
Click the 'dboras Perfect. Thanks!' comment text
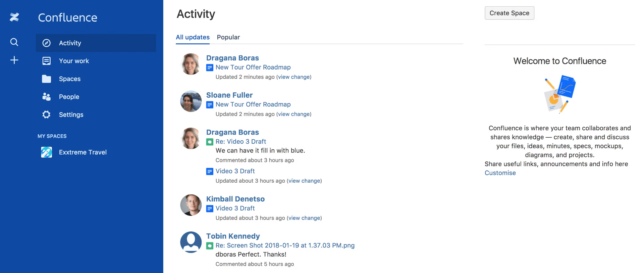(x=251, y=255)
